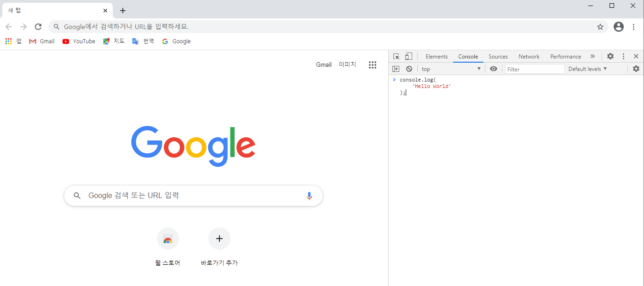Close the 새 탭 tab
Viewport: 644px width, 286px height.
pos(105,11)
